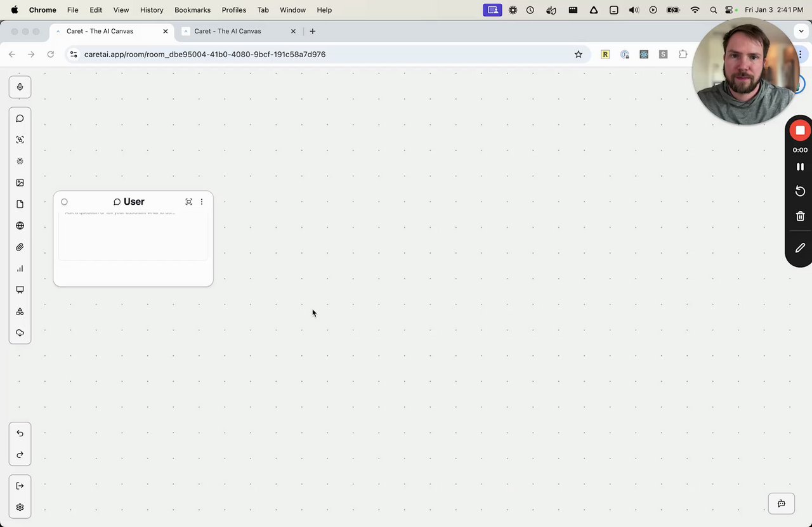Screen dimensions: 812x527
Task: Open the File menu
Action: [73, 10]
